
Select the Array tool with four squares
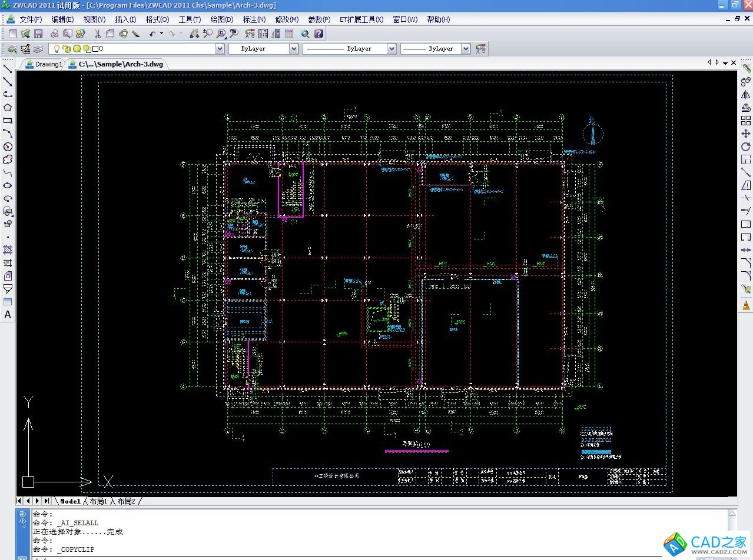746,121
